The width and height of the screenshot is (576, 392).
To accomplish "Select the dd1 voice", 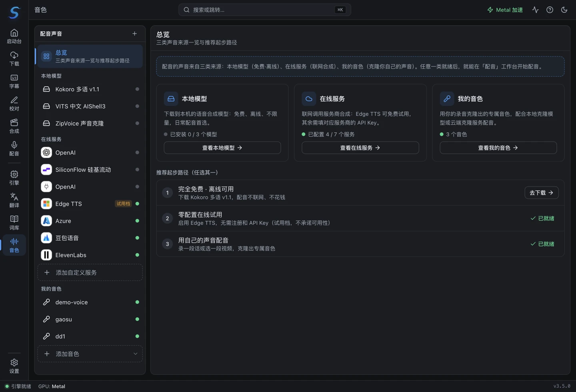I will click(90, 336).
